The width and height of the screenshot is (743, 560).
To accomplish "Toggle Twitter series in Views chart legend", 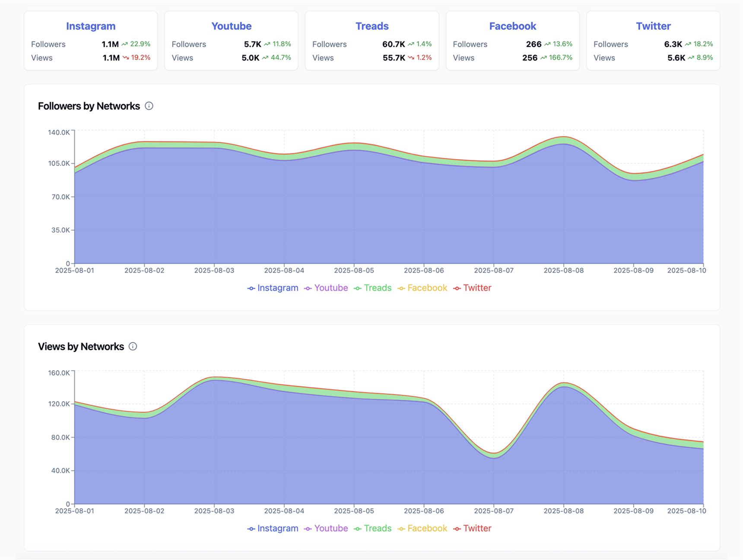I will (472, 528).
